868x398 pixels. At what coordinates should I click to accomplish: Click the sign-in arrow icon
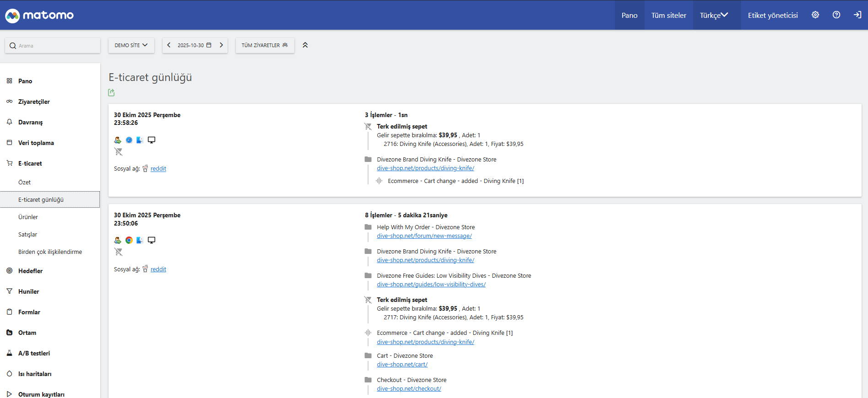click(857, 15)
